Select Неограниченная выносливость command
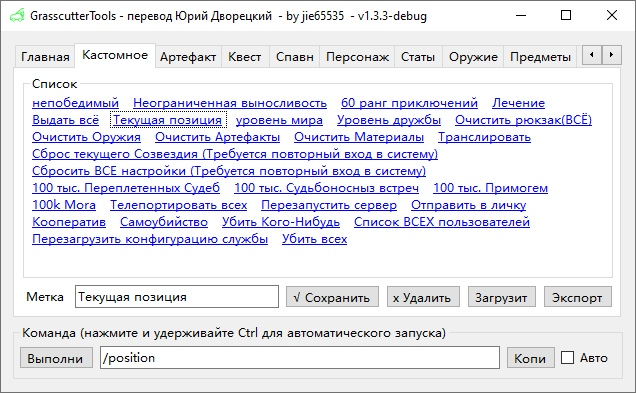The width and height of the screenshot is (636, 393). [230, 103]
